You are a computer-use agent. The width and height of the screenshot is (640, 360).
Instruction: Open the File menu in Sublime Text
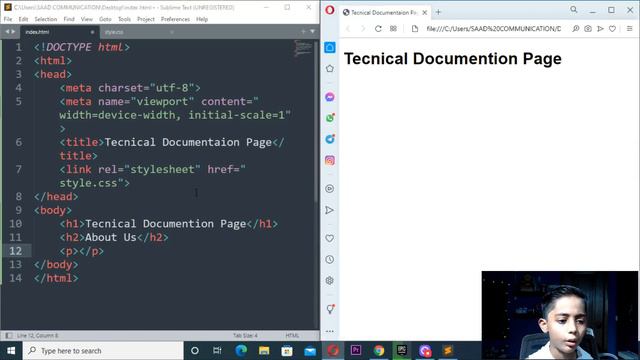[8, 19]
